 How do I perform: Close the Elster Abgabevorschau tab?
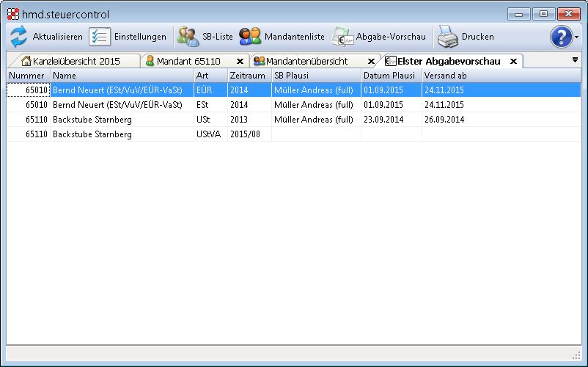(513, 62)
